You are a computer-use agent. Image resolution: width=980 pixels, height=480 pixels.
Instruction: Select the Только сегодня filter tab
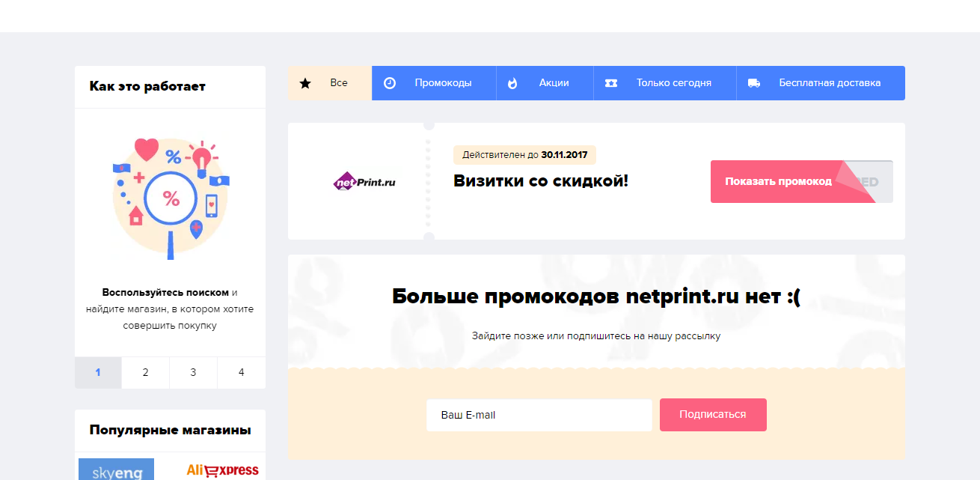tap(673, 83)
